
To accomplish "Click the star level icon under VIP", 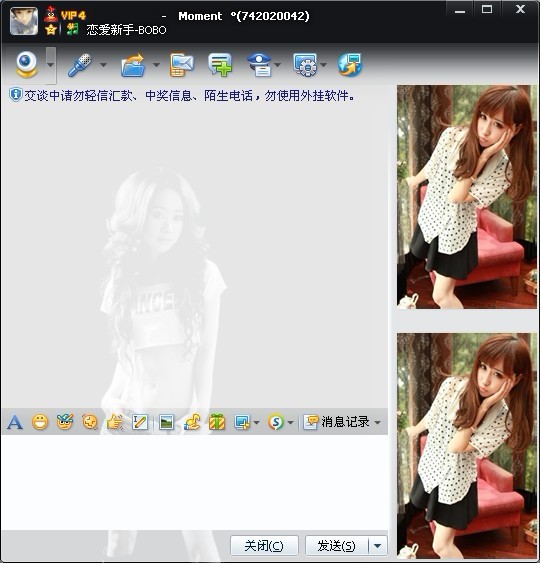I will pyautogui.click(x=51, y=29).
